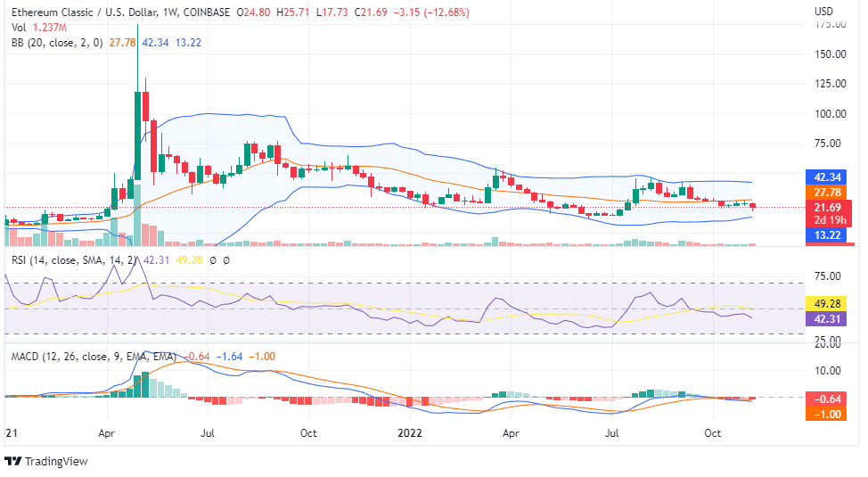
Task: Select the Ethereum Classic / U.S. Dollar title
Action: coord(84,12)
